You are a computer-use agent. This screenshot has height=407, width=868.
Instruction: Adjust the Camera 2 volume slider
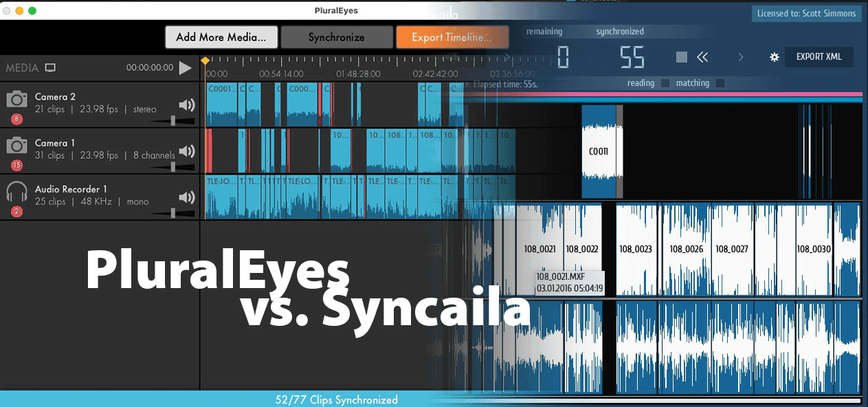coord(173,120)
